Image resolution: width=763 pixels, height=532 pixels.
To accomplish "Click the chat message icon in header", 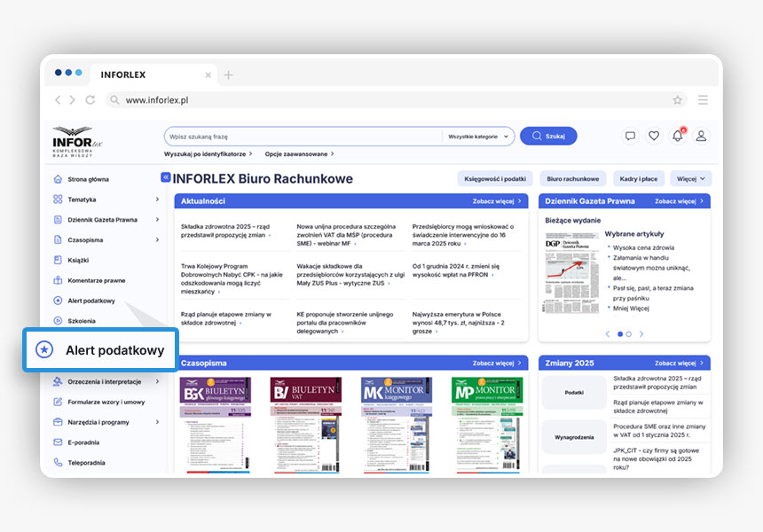I will (630, 136).
